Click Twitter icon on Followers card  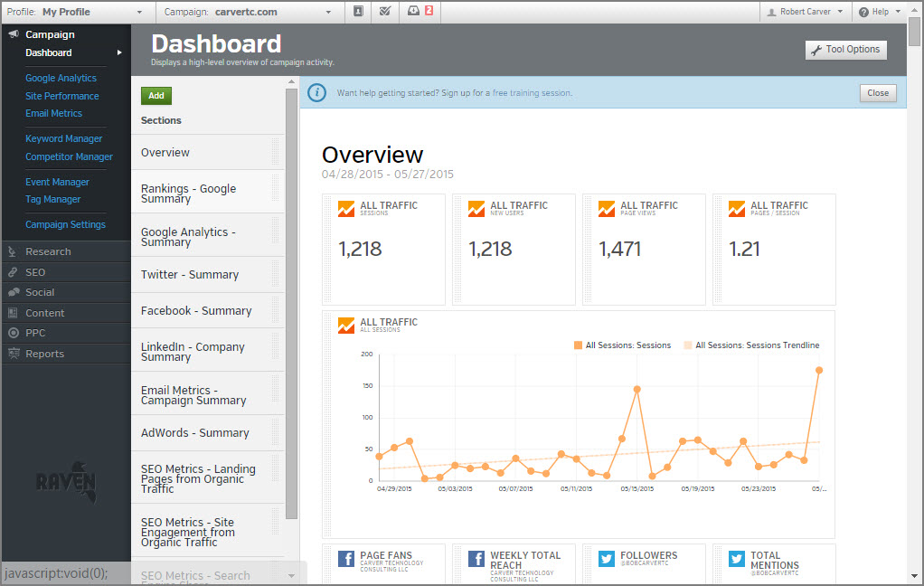[x=607, y=558]
